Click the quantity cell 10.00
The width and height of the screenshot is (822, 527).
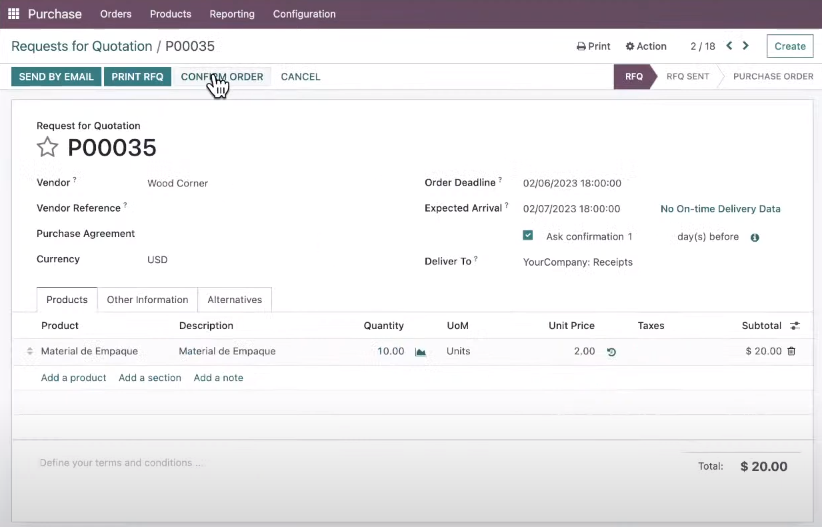[391, 351]
